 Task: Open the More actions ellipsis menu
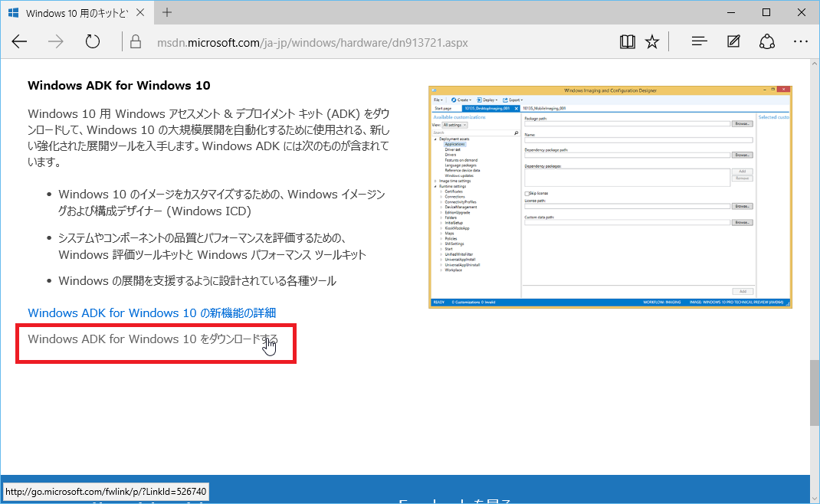pos(801,41)
